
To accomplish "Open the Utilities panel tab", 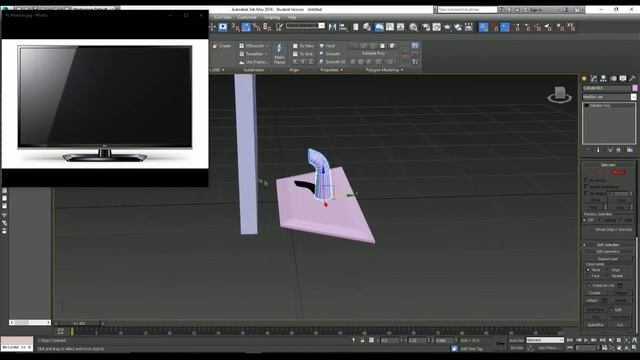I will (633, 78).
